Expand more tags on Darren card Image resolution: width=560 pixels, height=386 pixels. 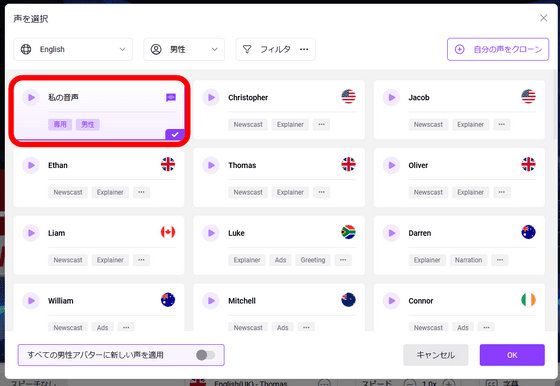click(x=500, y=260)
